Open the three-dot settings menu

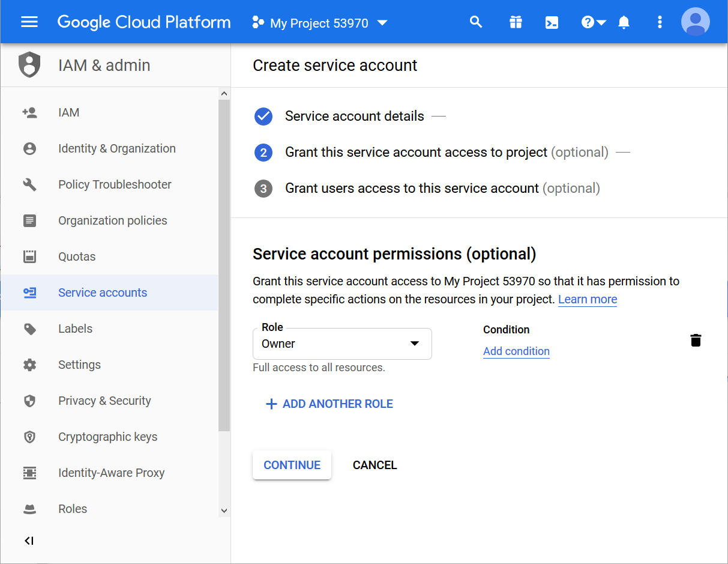tap(660, 22)
